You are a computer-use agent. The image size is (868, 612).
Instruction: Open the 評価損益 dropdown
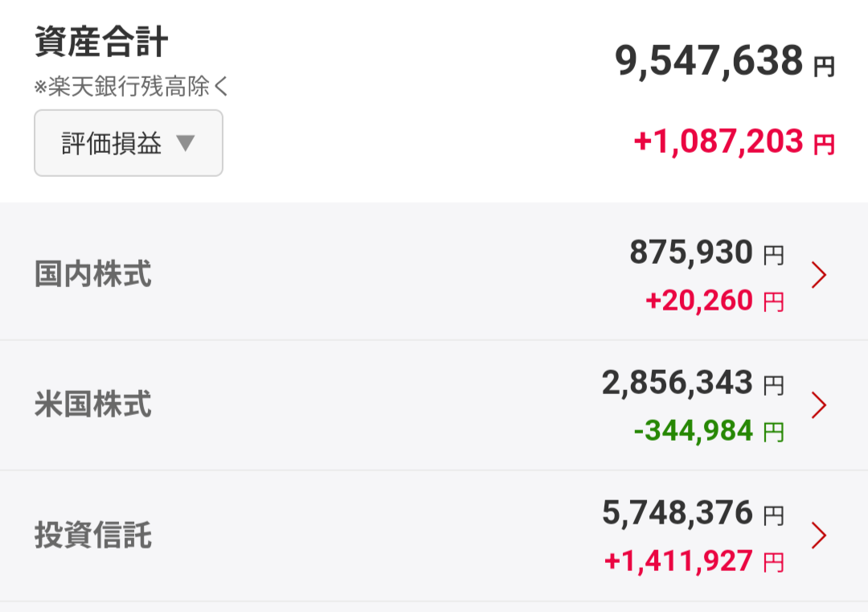[129, 143]
